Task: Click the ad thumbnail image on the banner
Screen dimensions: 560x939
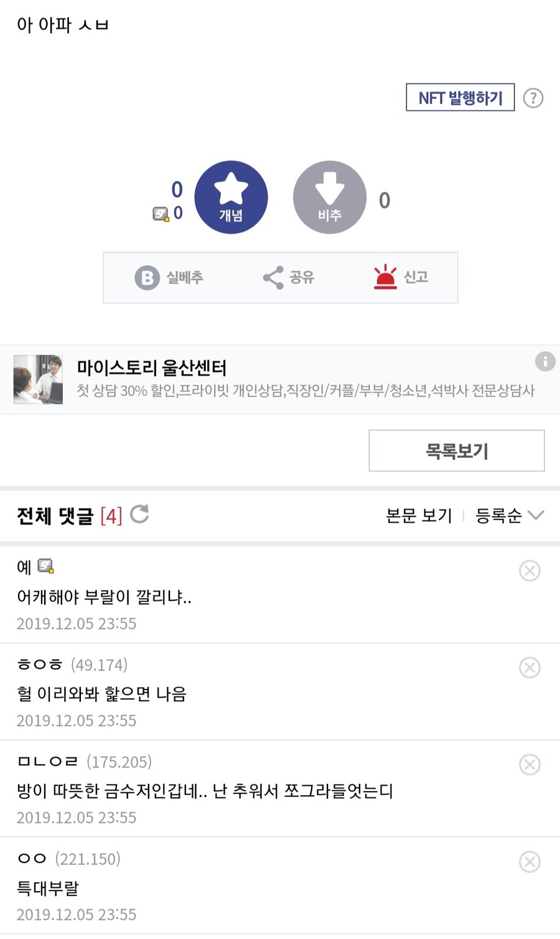Action: [x=38, y=379]
